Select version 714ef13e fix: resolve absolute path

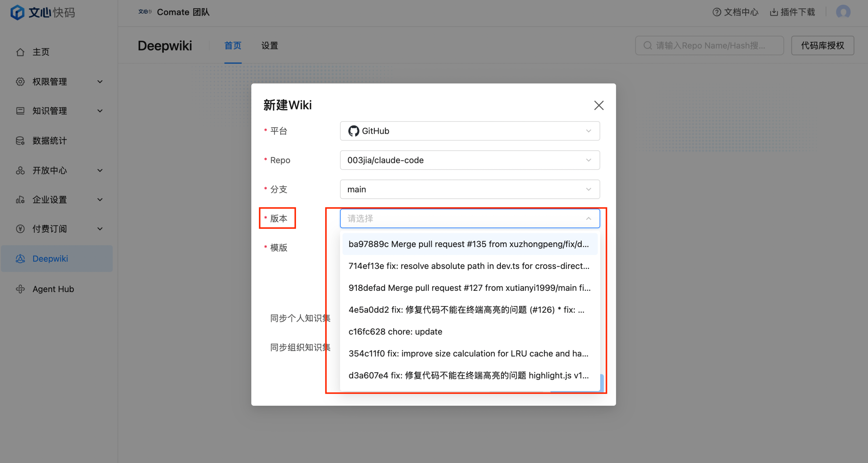(x=470, y=266)
